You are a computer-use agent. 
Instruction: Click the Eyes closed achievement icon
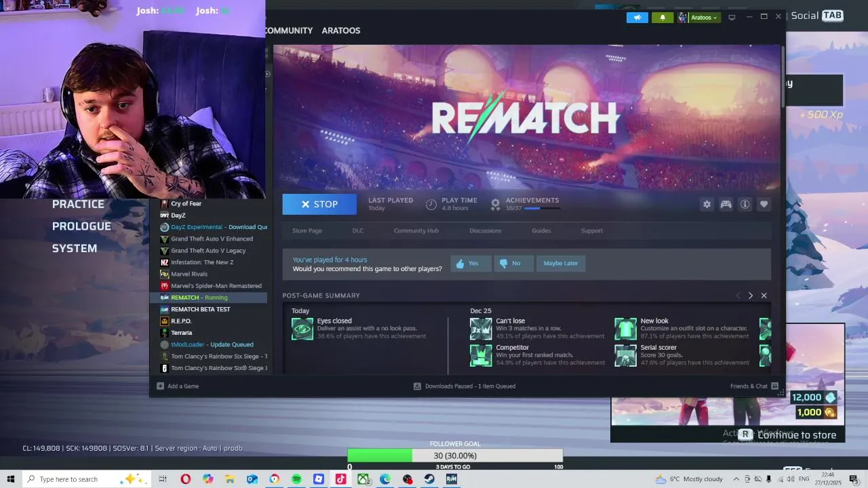tap(302, 329)
